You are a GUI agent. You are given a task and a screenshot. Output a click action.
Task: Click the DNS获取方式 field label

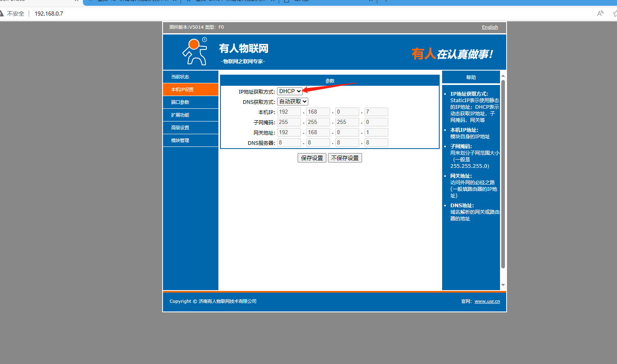click(259, 102)
